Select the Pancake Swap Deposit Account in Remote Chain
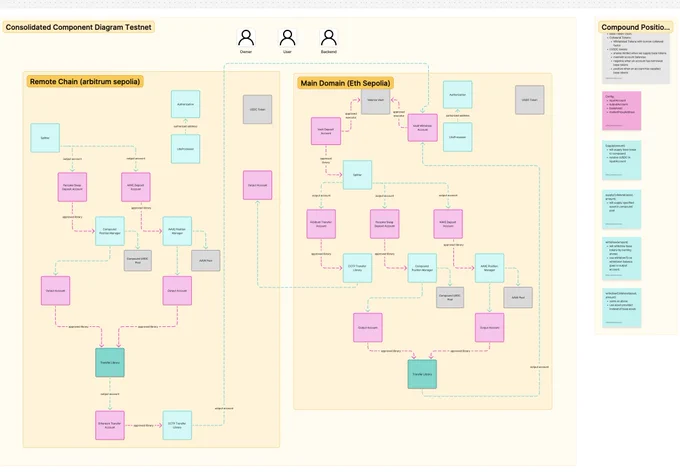680x472 pixels. (x=72, y=187)
